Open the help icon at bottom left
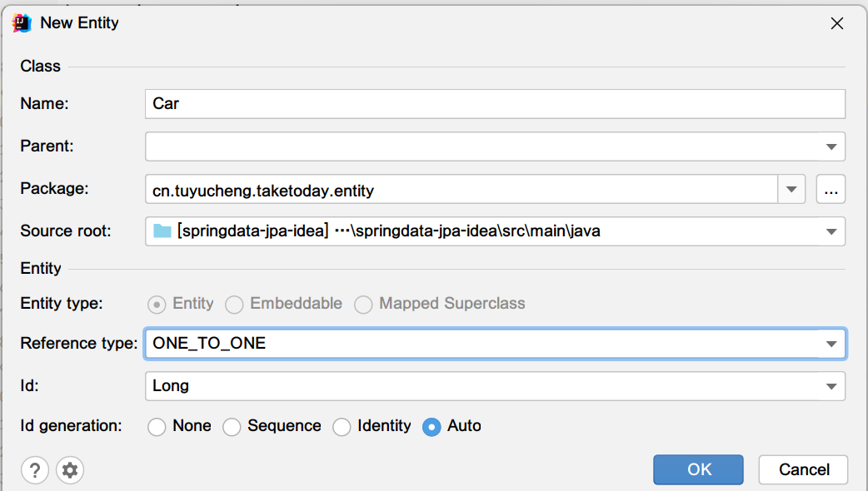The image size is (868, 491). click(x=35, y=469)
